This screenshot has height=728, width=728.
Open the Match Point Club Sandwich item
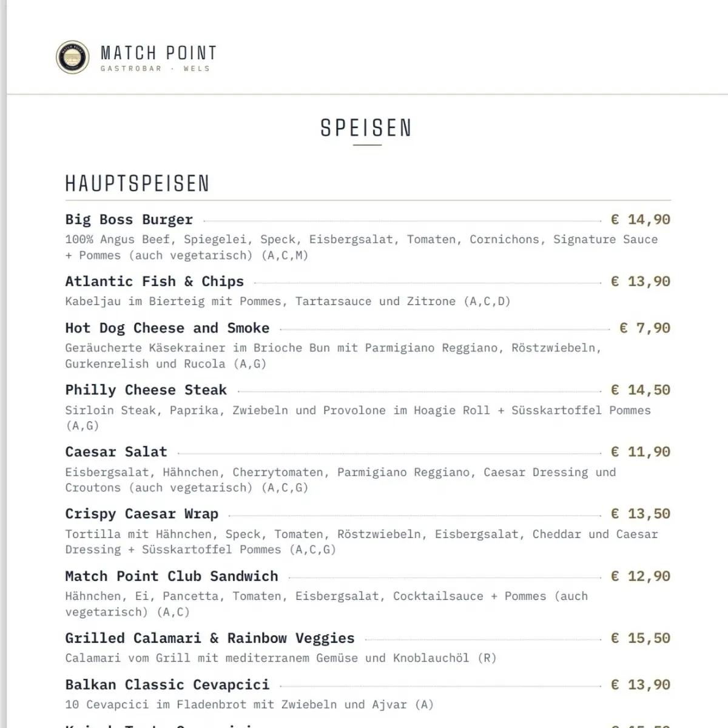click(x=172, y=576)
